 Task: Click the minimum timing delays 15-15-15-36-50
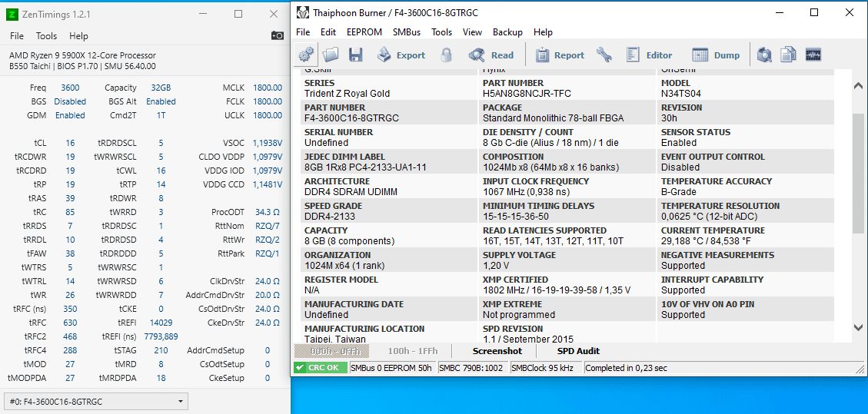pyautogui.click(x=515, y=217)
